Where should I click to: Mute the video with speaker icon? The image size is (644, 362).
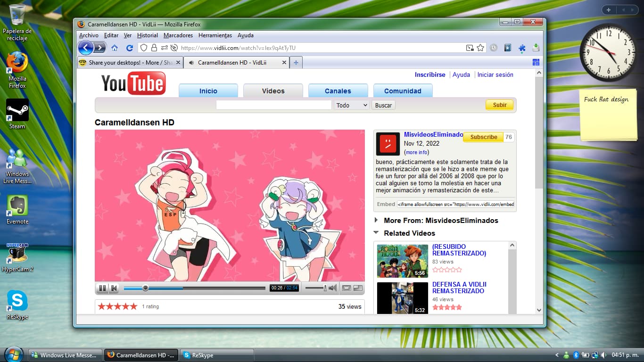coord(333,288)
